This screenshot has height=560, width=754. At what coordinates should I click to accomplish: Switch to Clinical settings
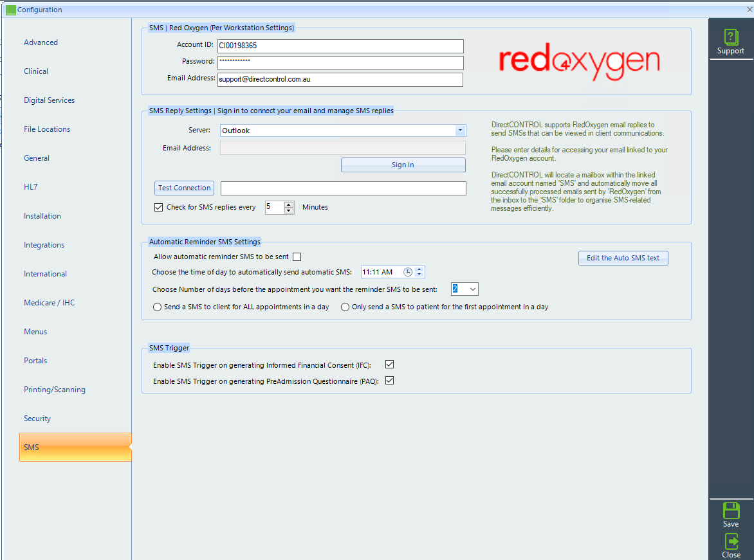36,71
